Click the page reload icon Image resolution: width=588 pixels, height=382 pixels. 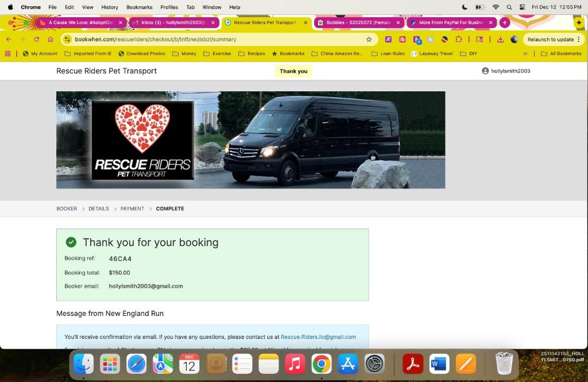tap(36, 40)
